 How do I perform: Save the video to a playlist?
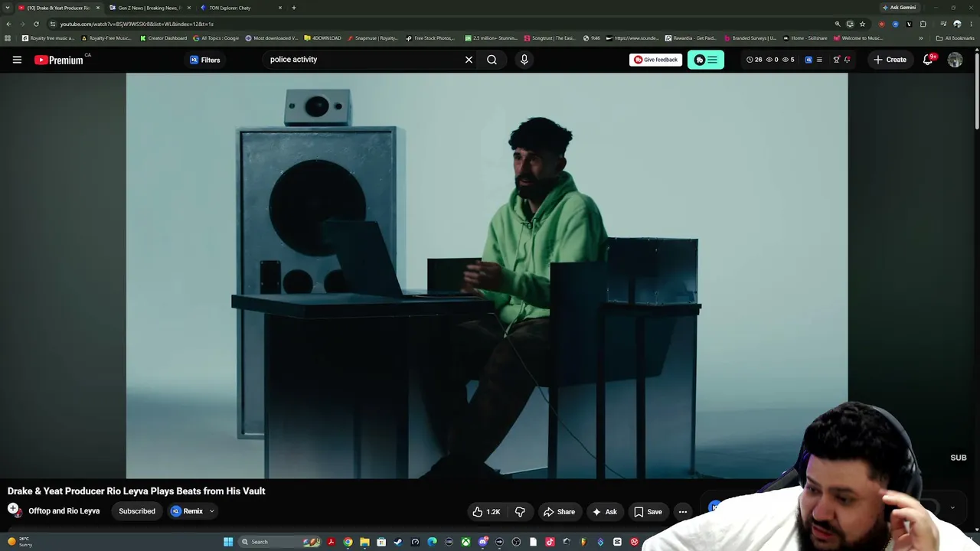coord(647,512)
